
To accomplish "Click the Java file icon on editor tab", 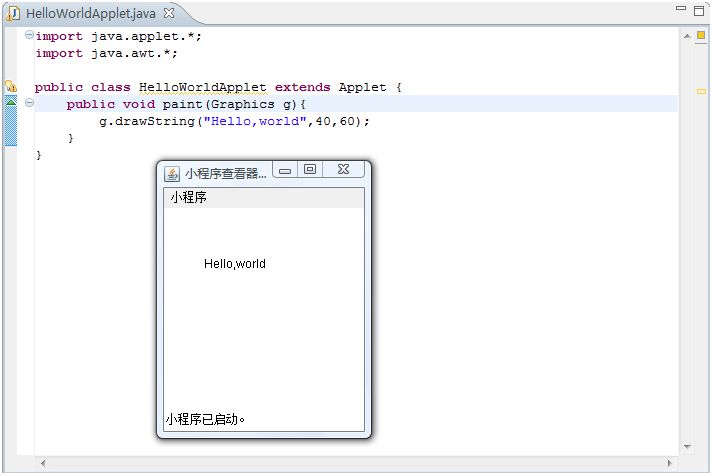I will [x=13, y=13].
